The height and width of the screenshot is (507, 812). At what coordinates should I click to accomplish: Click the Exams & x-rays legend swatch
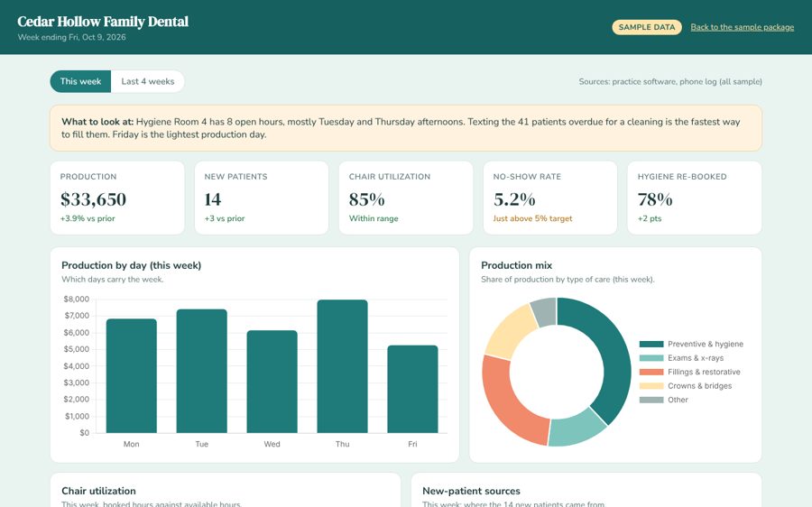pyautogui.click(x=651, y=358)
